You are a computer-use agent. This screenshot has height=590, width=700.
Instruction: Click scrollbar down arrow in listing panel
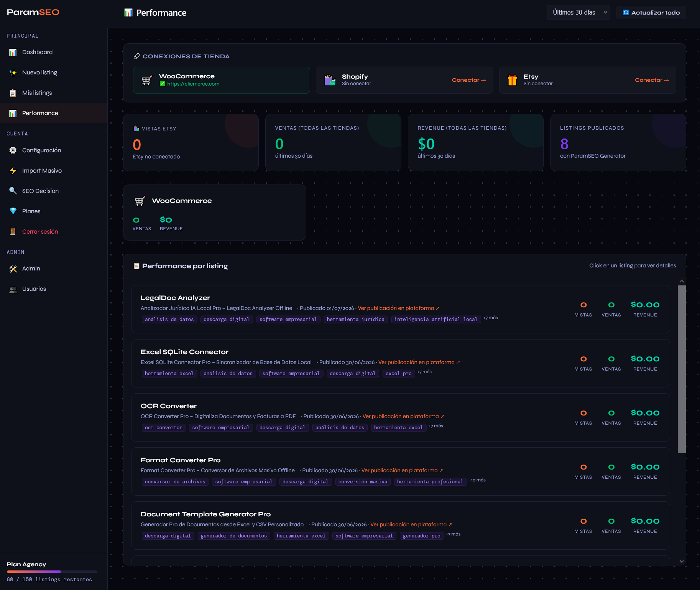682,561
